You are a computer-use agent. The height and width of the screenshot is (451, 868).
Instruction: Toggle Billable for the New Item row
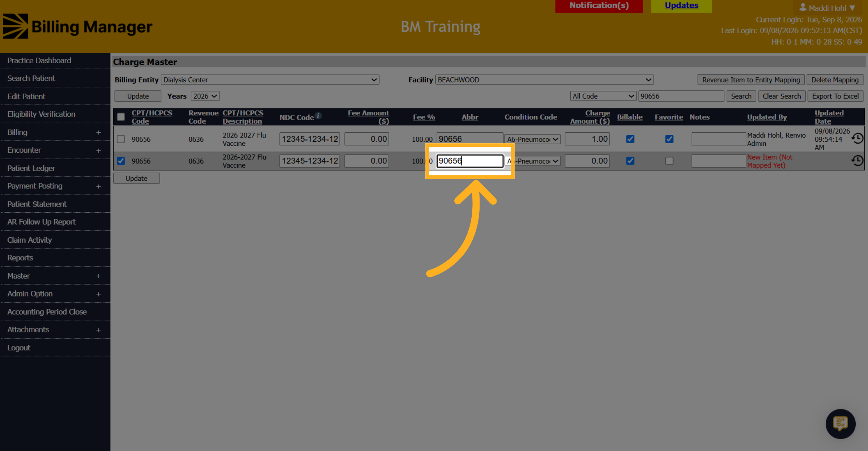point(630,161)
